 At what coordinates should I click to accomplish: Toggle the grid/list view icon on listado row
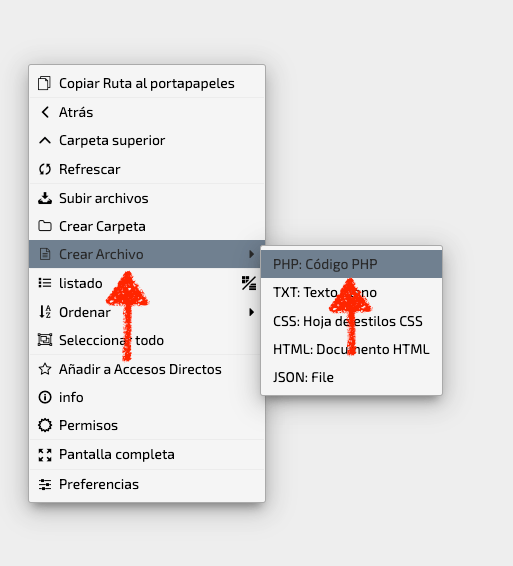pyautogui.click(x=249, y=283)
